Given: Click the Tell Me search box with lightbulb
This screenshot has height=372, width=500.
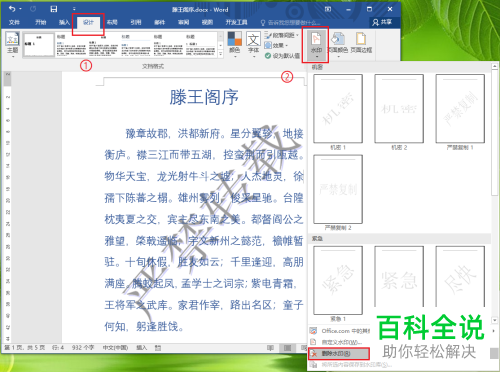Looking at the screenshot, I should click(290, 23).
